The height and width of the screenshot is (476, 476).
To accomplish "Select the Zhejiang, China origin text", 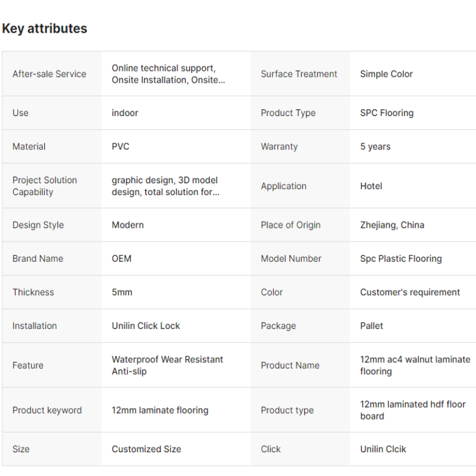I will 392,225.
